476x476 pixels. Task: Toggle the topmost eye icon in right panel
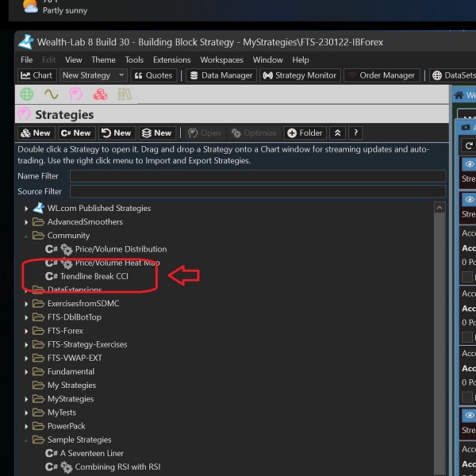click(x=470, y=164)
